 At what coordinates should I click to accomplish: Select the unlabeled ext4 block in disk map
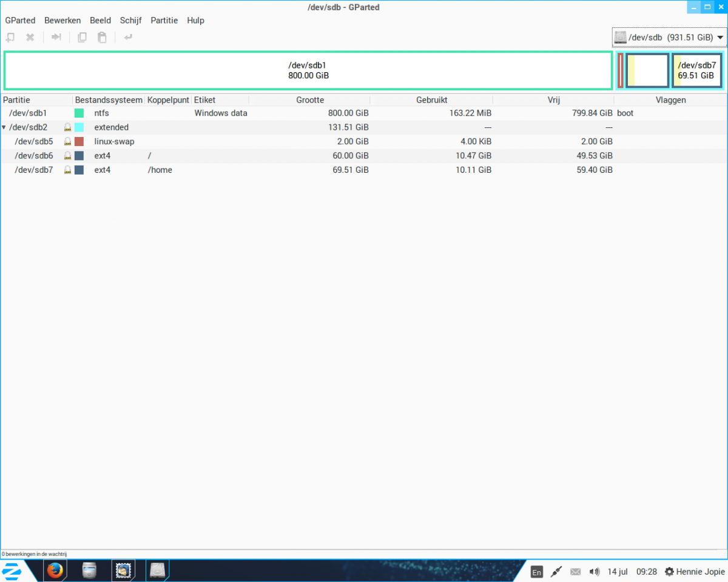[x=647, y=70]
